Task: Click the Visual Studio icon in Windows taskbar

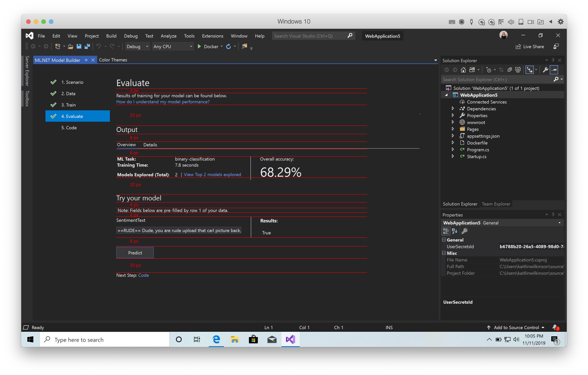Action: click(291, 339)
